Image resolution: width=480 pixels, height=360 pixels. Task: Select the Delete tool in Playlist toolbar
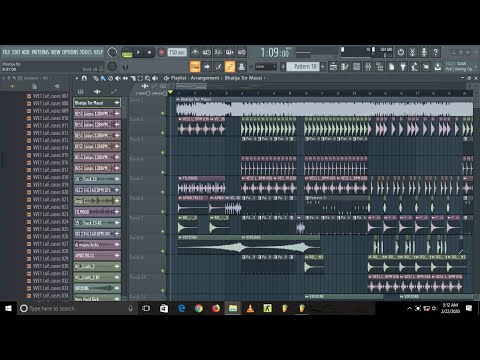point(110,78)
